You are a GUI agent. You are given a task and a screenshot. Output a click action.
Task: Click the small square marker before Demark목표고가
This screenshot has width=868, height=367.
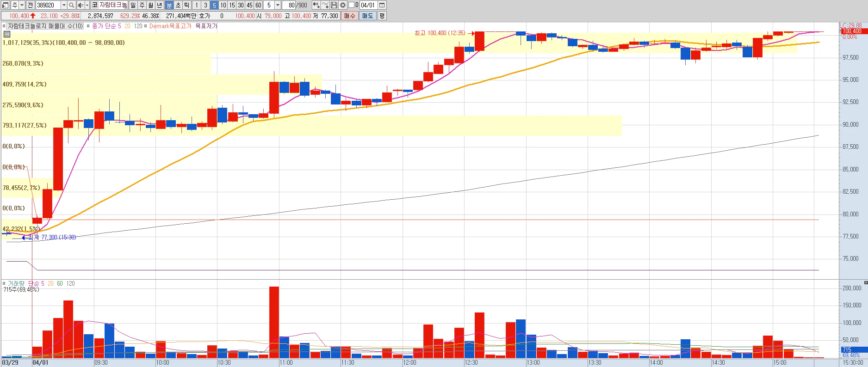145,26
